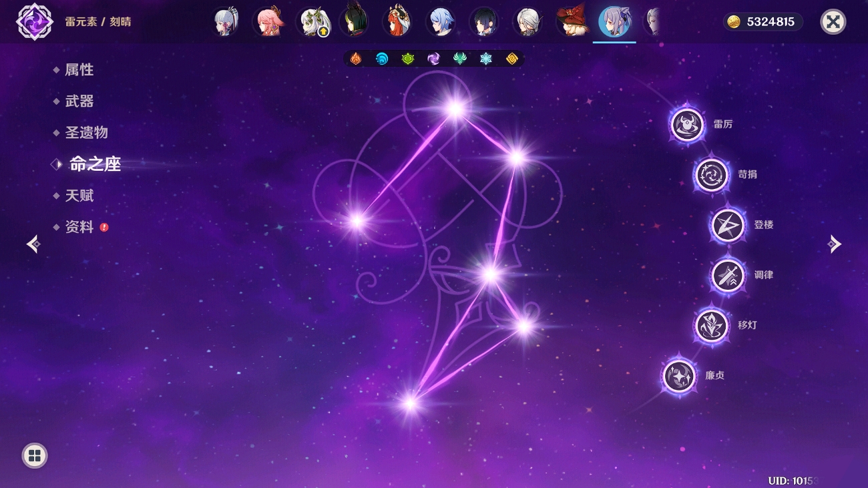Select the partly visible avatar after Keqing
The image size is (868, 488).
tap(652, 22)
